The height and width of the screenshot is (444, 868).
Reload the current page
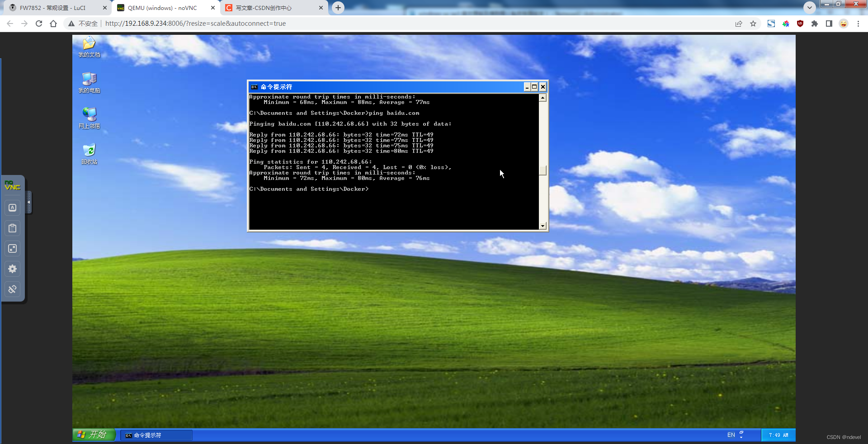[x=39, y=24]
